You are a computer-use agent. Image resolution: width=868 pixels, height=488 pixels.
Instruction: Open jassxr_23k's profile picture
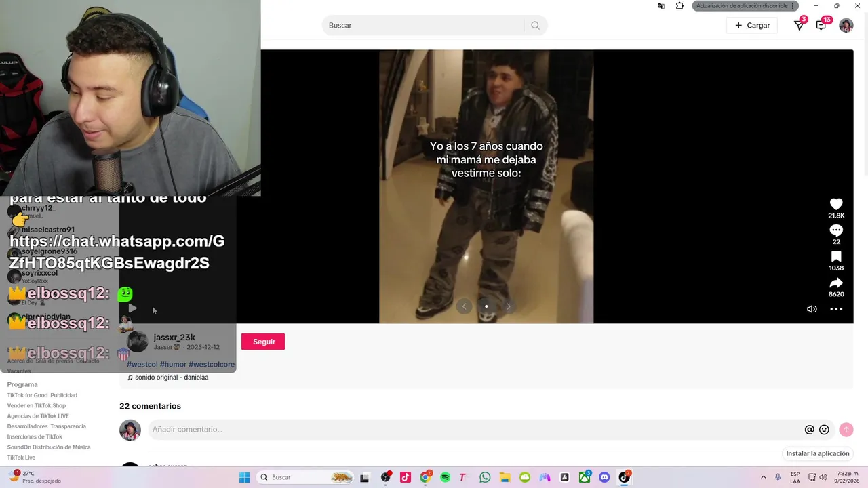[x=138, y=342]
